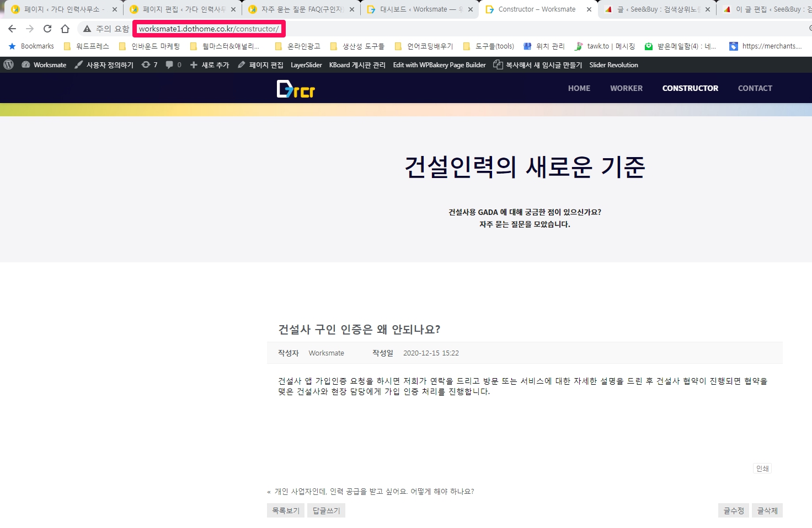The height and width of the screenshot is (528, 812).
Task: Open the 도구들(tools) bookmark folder
Action: pos(489,46)
